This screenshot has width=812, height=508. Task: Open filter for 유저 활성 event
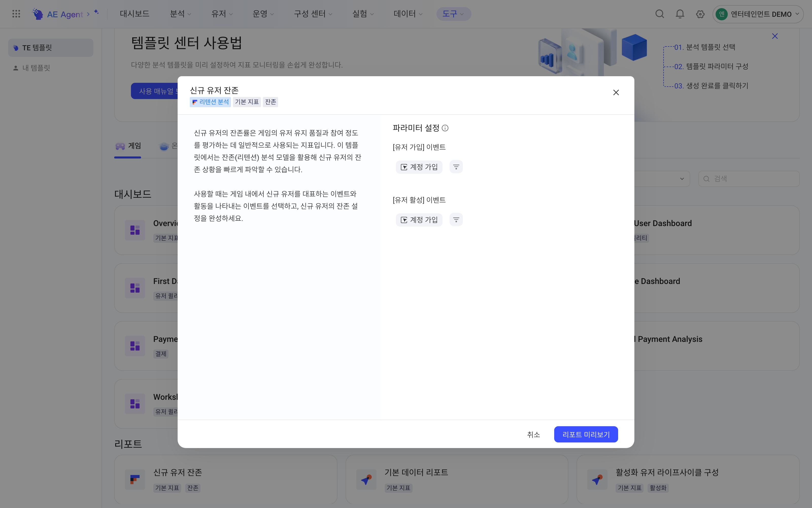click(x=456, y=220)
